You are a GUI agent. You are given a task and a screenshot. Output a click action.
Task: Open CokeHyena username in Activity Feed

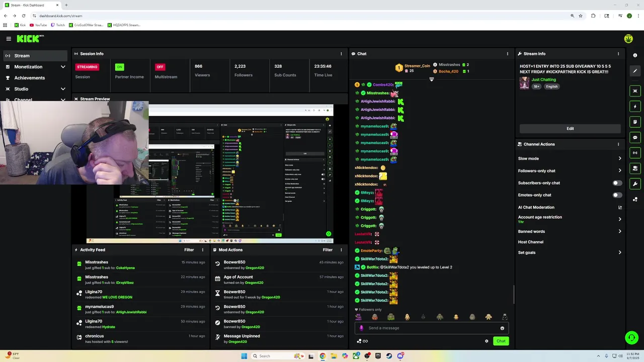[125, 268]
